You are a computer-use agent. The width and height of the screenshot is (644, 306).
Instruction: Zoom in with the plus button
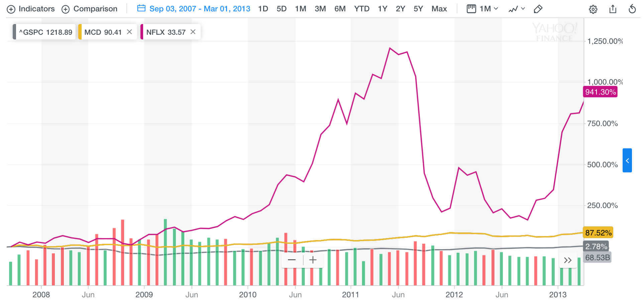point(313,260)
